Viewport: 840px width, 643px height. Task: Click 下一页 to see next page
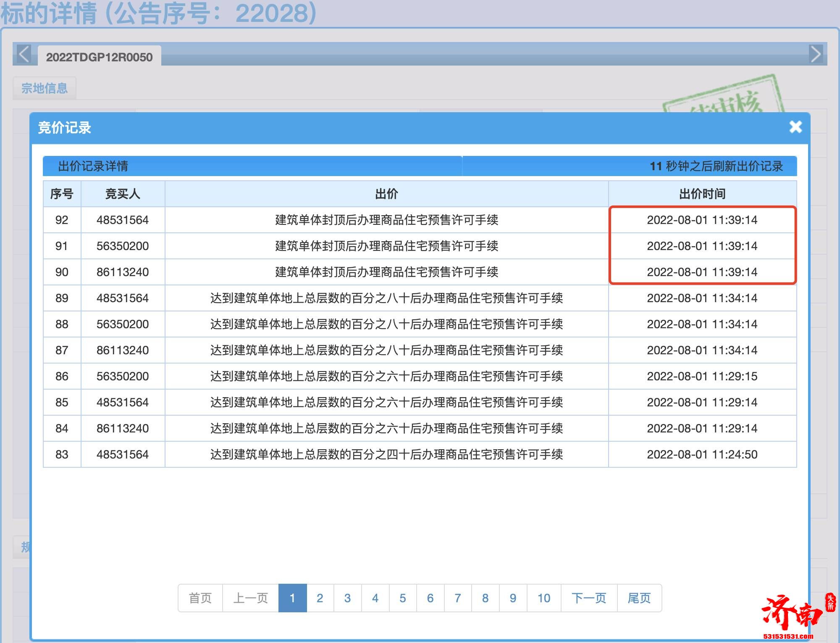(588, 598)
